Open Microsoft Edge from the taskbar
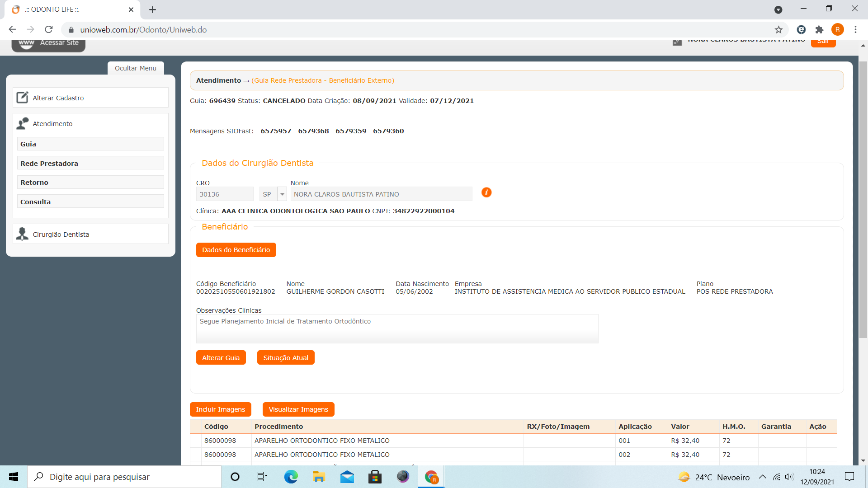Image resolution: width=868 pixels, height=488 pixels. click(x=291, y=477)
